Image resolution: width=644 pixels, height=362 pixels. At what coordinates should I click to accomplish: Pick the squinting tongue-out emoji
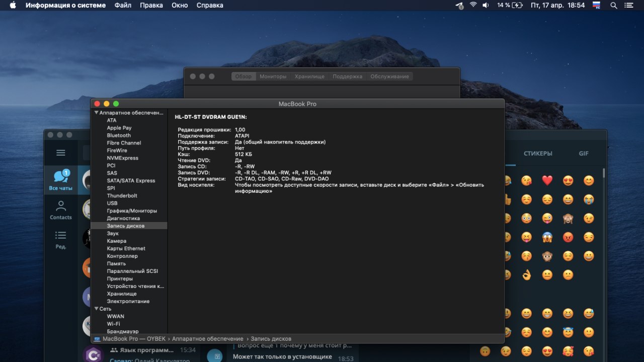pyautogui.click(x=527, y=237)
